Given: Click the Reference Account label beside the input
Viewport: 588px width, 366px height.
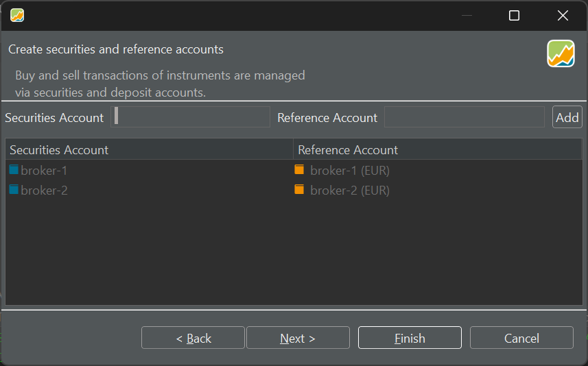Looking at the screenshot, I should [x=327, y=118].
